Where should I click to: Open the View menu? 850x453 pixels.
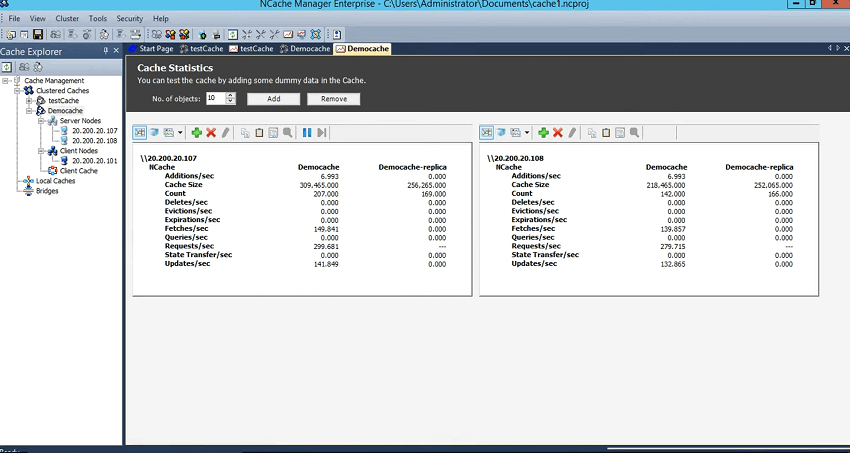37,18
